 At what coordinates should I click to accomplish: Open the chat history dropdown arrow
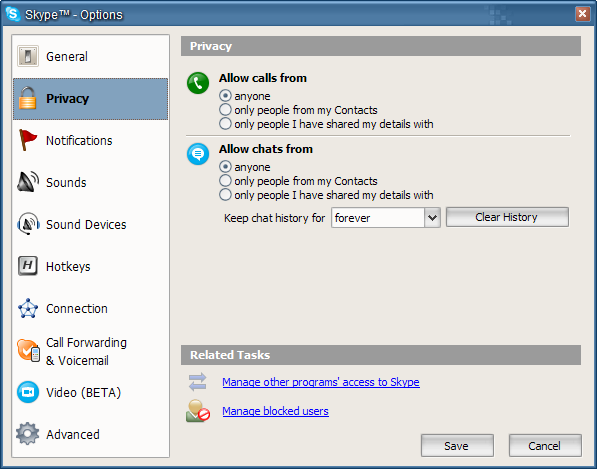(x=432, y=218)
